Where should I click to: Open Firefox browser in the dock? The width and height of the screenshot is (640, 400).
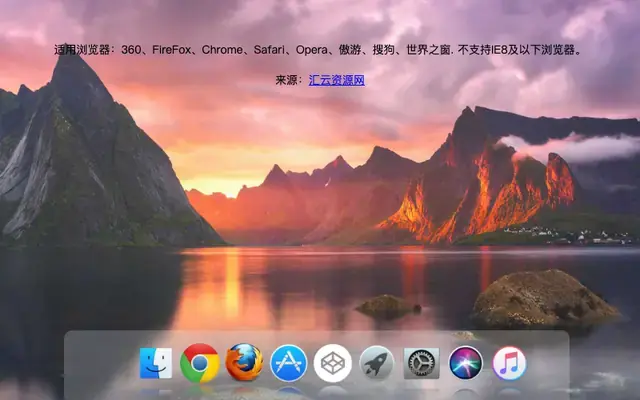[x=244, y=362]
